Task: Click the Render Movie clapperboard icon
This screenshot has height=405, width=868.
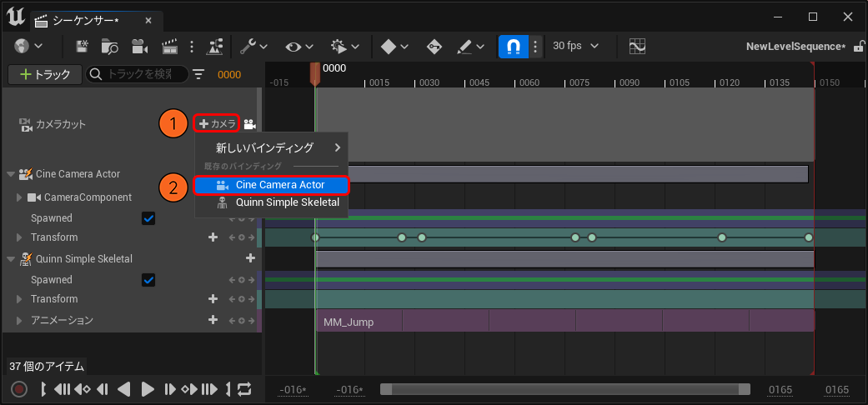Action: tap(169, 46)
